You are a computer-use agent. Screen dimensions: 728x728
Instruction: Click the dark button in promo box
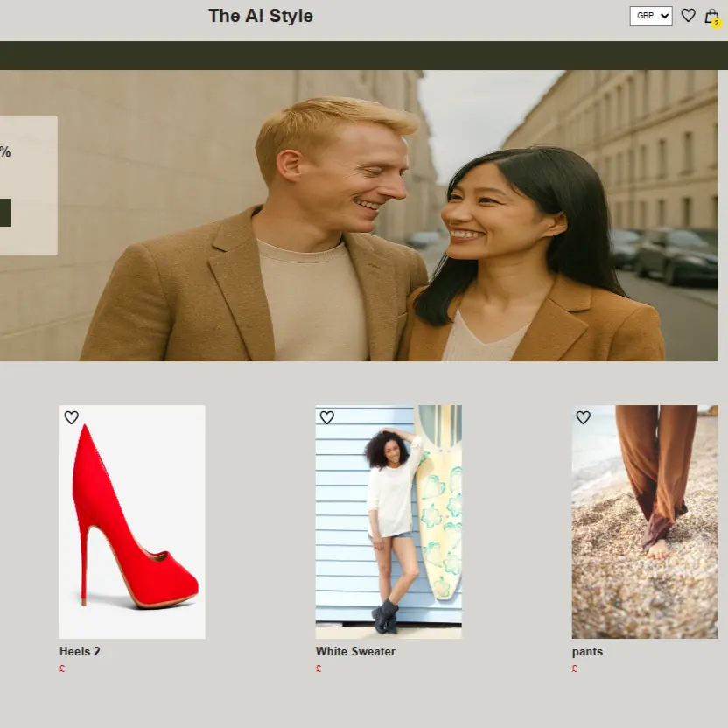(x=5, y=213)
